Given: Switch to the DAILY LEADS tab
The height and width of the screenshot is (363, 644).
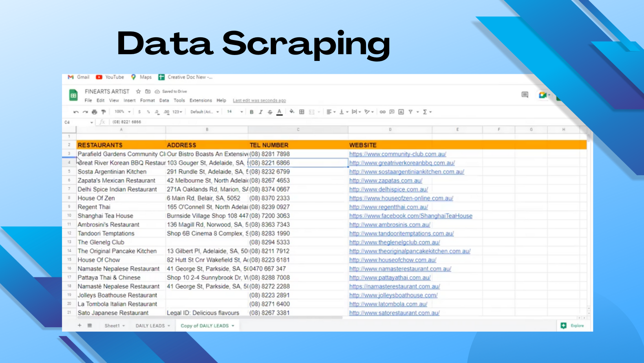Looking at the screenshot, I should tap(153, 326).
